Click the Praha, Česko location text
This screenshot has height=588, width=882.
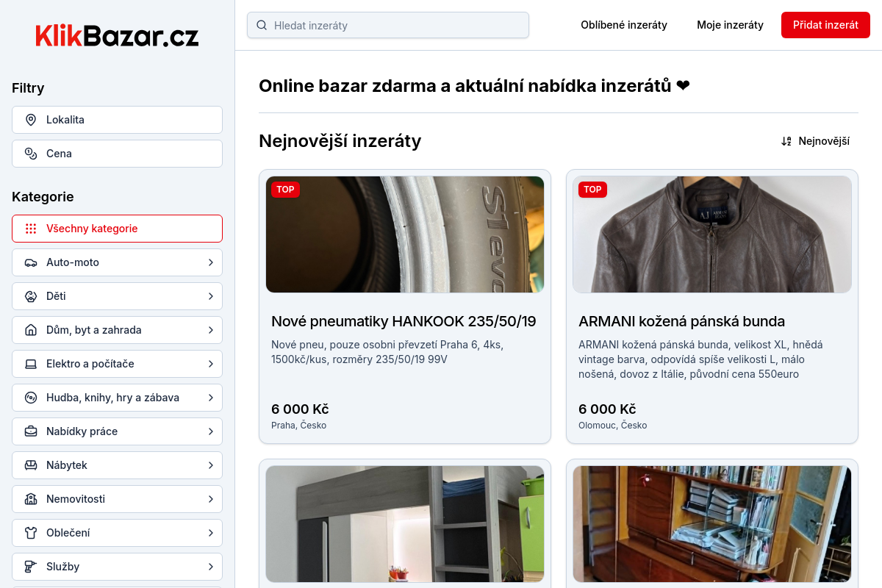click(x=298, y=426)
